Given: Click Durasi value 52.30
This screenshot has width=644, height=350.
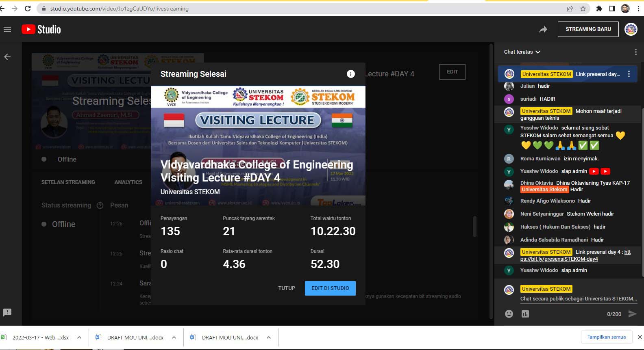Looking at the screenshot, I should [325, 264].
